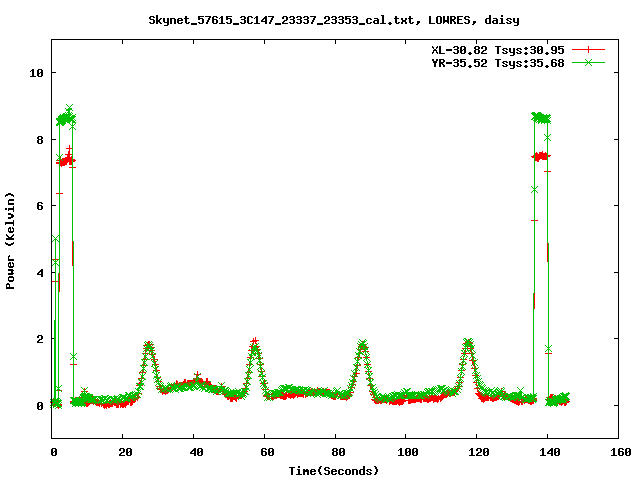The image size is (640, 480).
Task: Click the x-axis tick label 100
Action: [x=407, y=452]
